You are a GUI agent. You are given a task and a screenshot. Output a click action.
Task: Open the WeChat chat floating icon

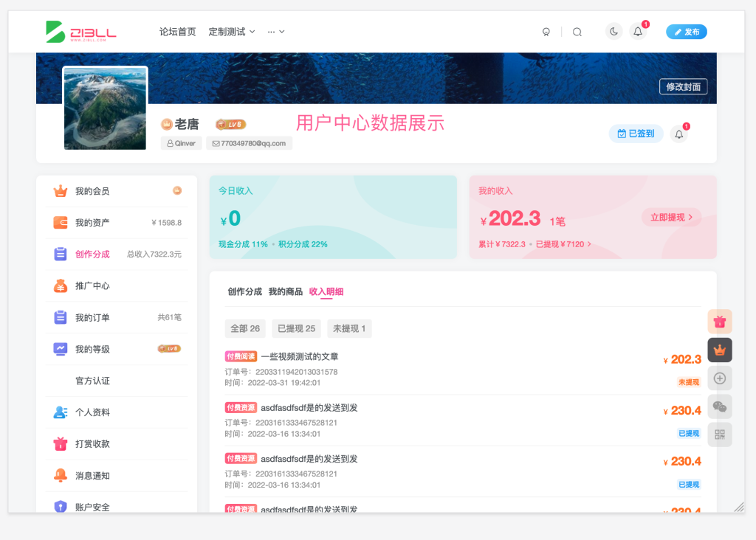(720, 406)
